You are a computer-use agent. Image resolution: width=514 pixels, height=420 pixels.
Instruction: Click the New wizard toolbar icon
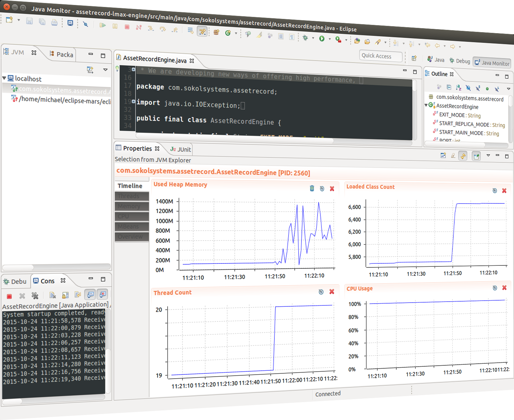pyautogui.click(x=9, y=20)
